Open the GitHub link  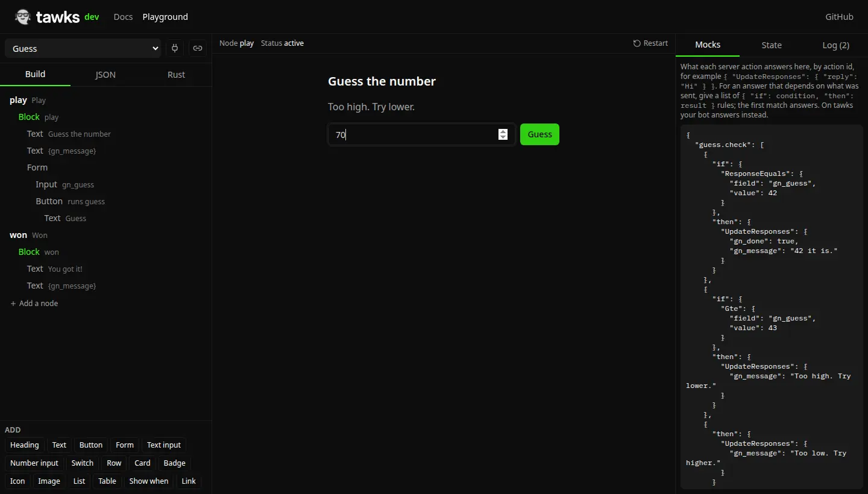click(x=839, y=17)
